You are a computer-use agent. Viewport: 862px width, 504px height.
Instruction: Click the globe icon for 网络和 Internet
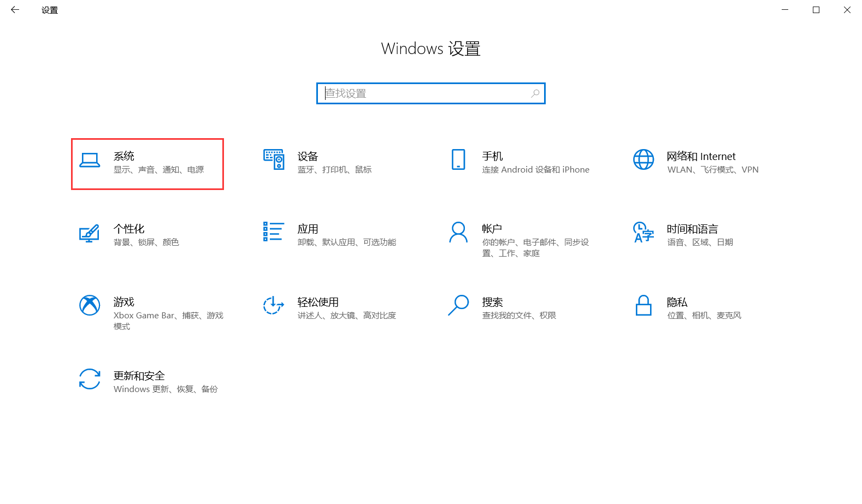tap(643, 159)
